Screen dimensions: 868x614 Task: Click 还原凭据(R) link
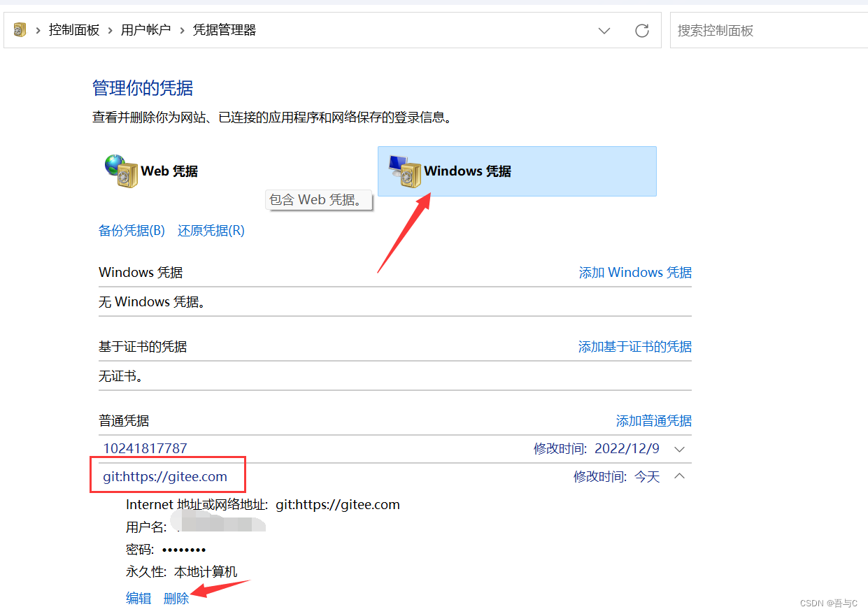tap(211, 231)
